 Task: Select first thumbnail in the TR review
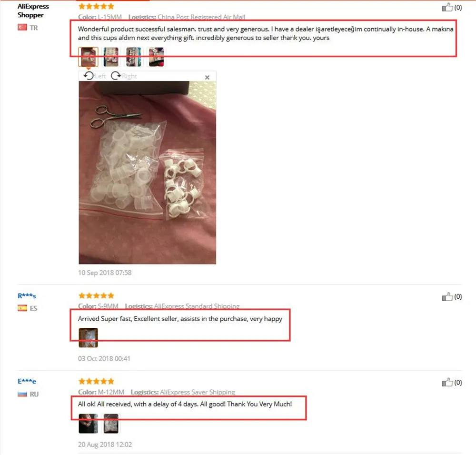89,57
